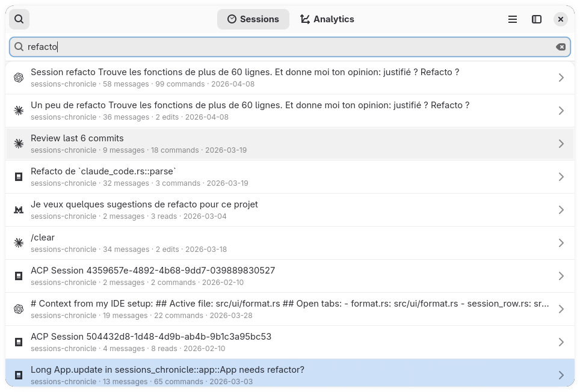Open the hamburger menu at top right
Screen dimensions: 580x392
512,19
